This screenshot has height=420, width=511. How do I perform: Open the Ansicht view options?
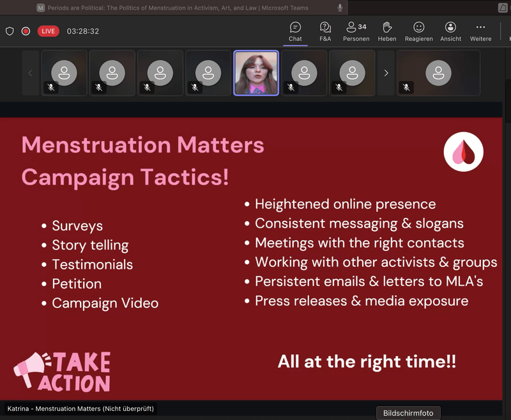(x=450, y=31)
